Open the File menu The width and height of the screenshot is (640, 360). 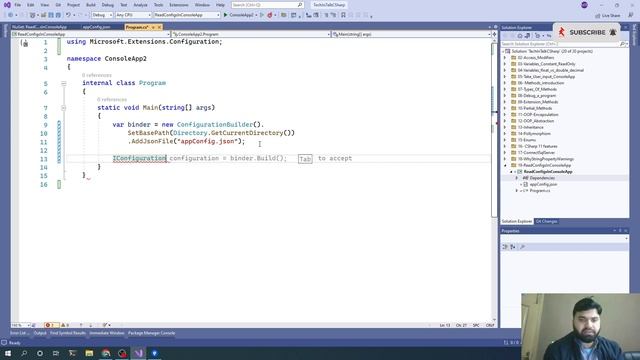coord(17,5)
